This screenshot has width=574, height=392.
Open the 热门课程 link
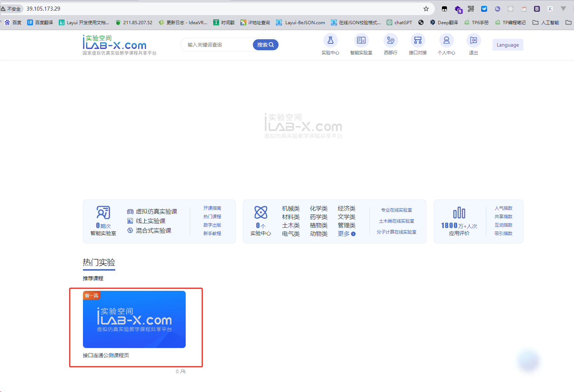click(212, 216)
